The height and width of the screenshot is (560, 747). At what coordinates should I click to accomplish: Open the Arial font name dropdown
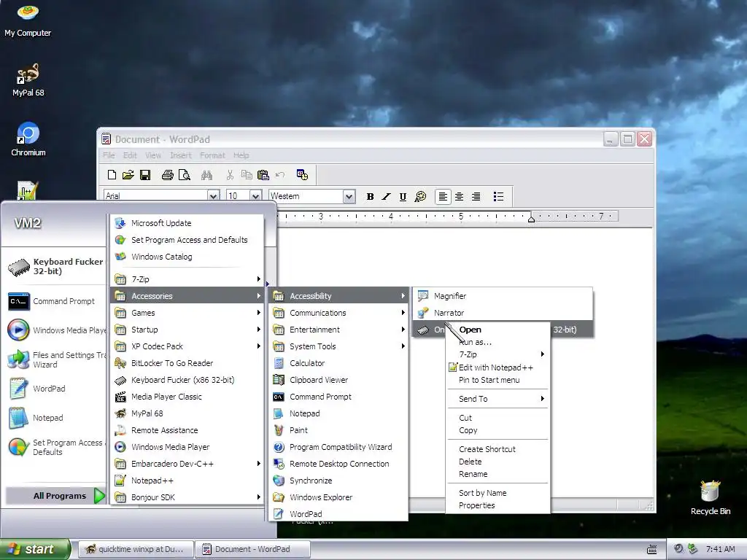(x=214, y=195)
